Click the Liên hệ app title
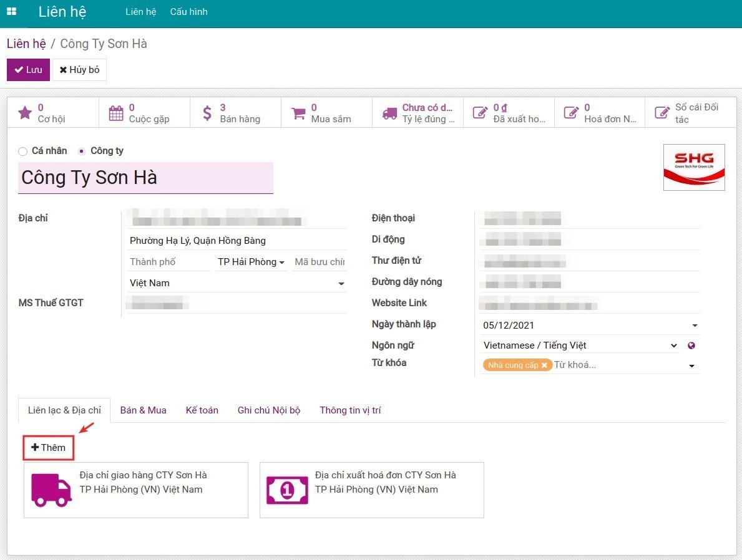742x560 pixels. [62, 12]
